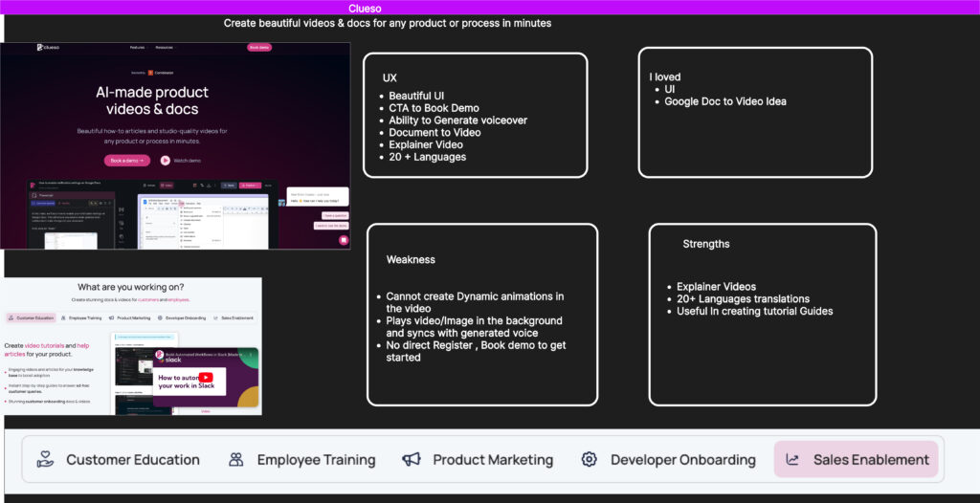Open the Features menu in website header
Image resolution: width=980 pixels, height=503 pixels.
pos(138,47)
